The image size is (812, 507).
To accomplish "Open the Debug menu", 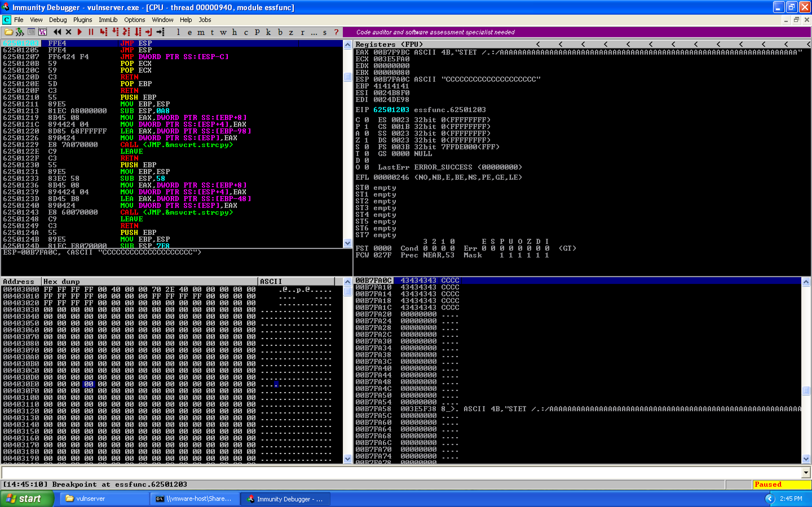I will click(58, 20).
